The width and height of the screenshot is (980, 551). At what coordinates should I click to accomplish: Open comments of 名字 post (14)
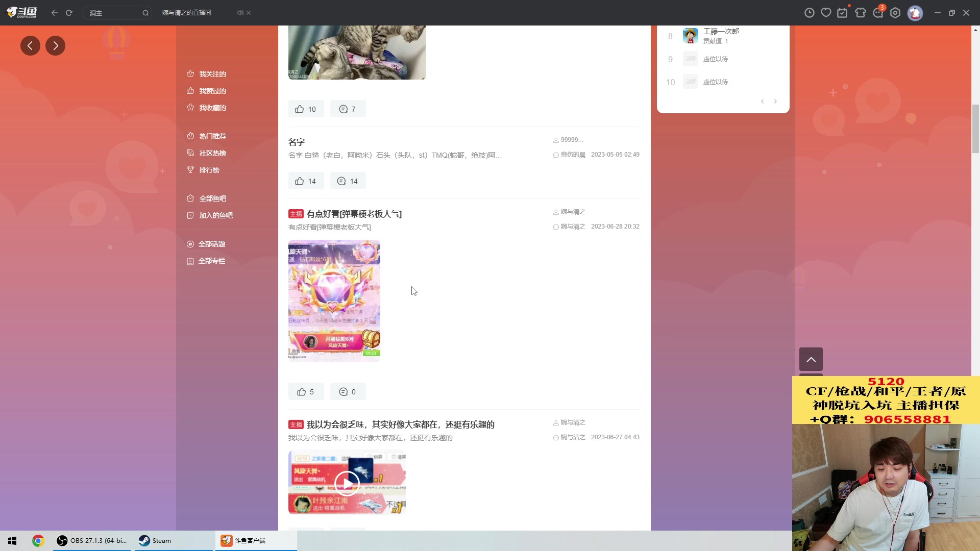pos(348,181)
